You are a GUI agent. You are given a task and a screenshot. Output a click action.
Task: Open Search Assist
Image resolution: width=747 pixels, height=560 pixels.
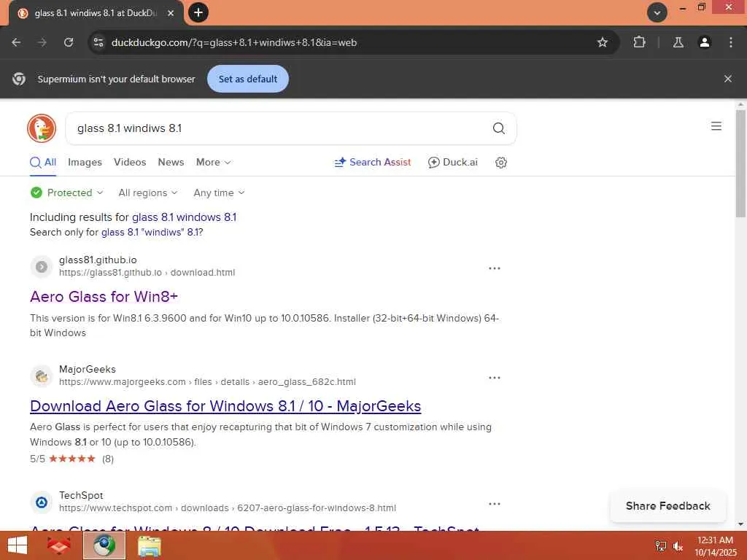pos(373,163)
